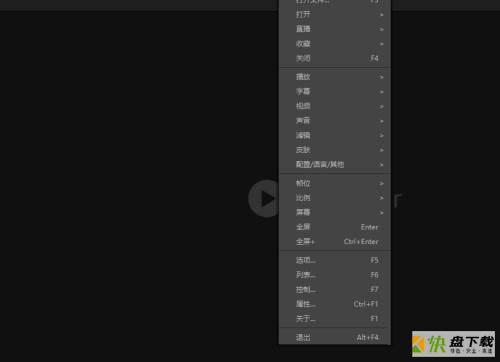Select 全屏 (Fullscreen) Enter menu item
This screenshot has width=500, height=362.
[x=335, y=227]
